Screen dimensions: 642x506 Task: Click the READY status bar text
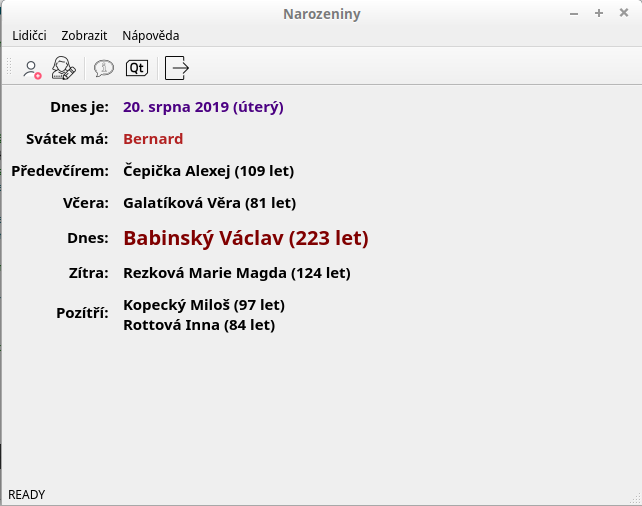click(x=27, y=495)
